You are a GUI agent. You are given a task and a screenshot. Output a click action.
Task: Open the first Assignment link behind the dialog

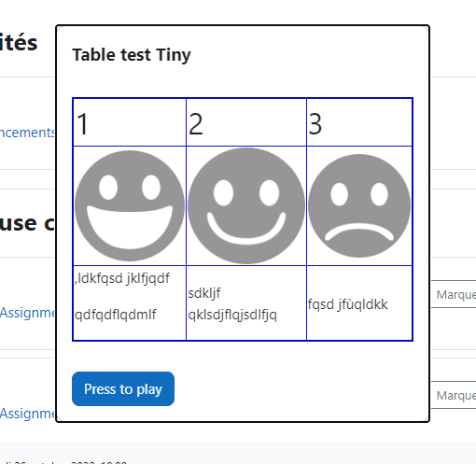pos(27,313)
